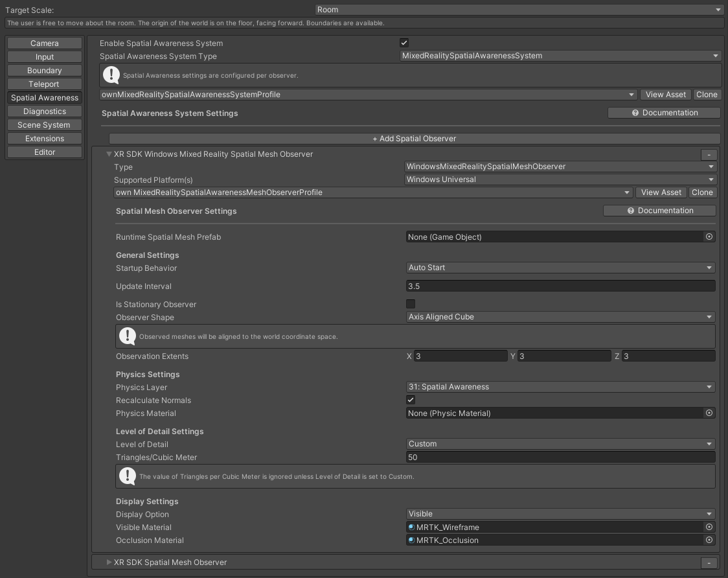Remove the Windows Mixed Reality Spatial Mesh Observer
728x578 pixels.
[x=709, y=155]
